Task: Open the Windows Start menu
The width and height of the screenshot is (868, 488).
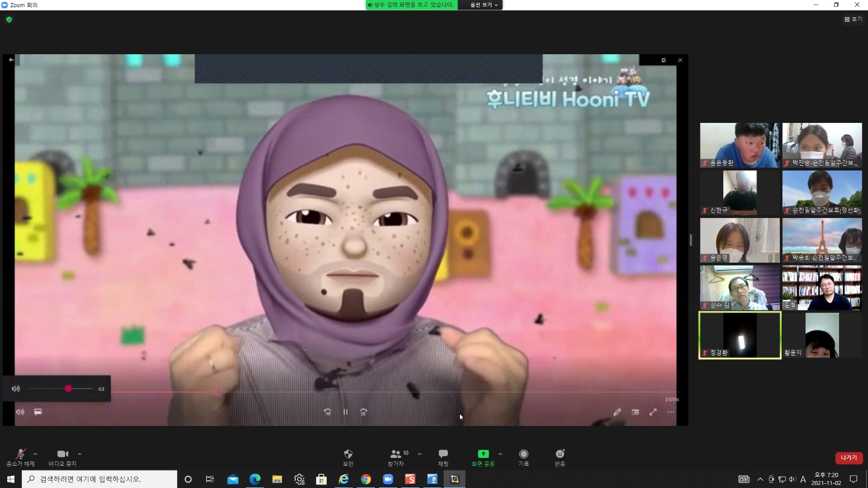Action: (x=10, y=479)
